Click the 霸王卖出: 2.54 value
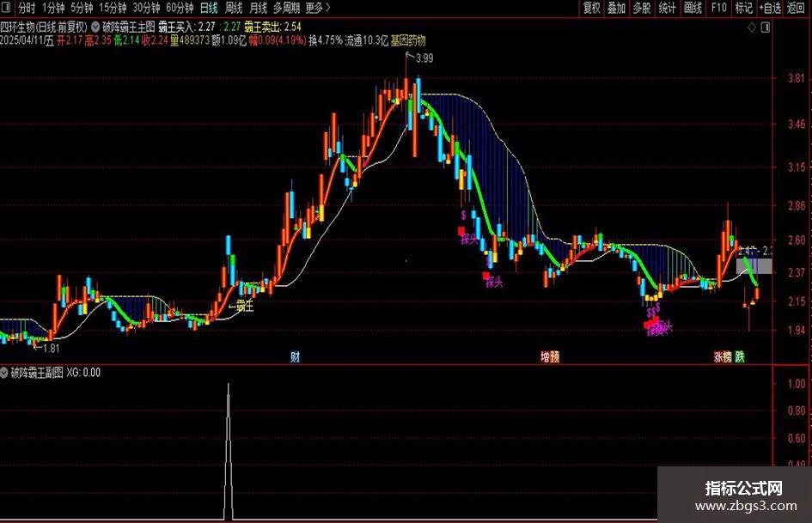This screenshot has height=523, width=812. click(273, 27)
